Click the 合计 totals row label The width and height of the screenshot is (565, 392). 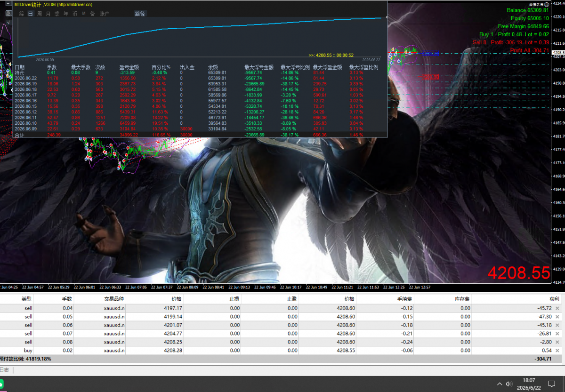19,135
